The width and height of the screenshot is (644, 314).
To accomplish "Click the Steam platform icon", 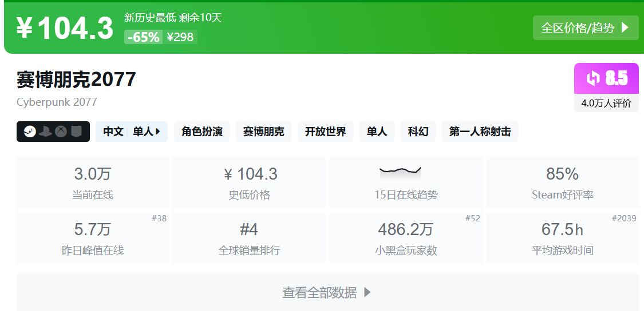I will point(30,132).
